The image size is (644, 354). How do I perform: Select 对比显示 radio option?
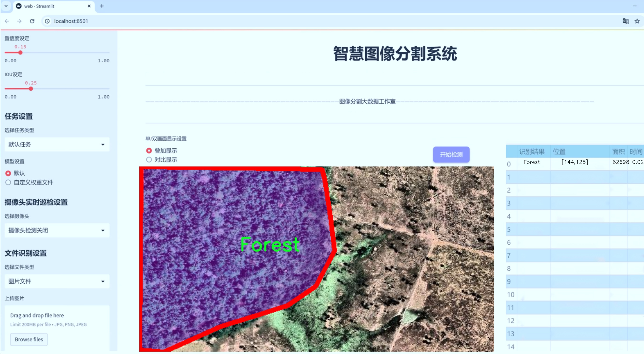pos(149,160)
